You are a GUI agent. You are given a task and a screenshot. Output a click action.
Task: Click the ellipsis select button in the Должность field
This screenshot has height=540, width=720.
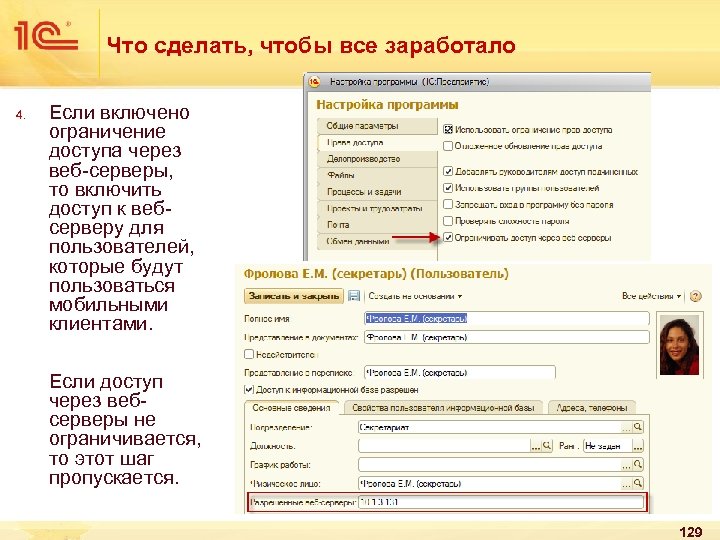[x=535, y=446]
